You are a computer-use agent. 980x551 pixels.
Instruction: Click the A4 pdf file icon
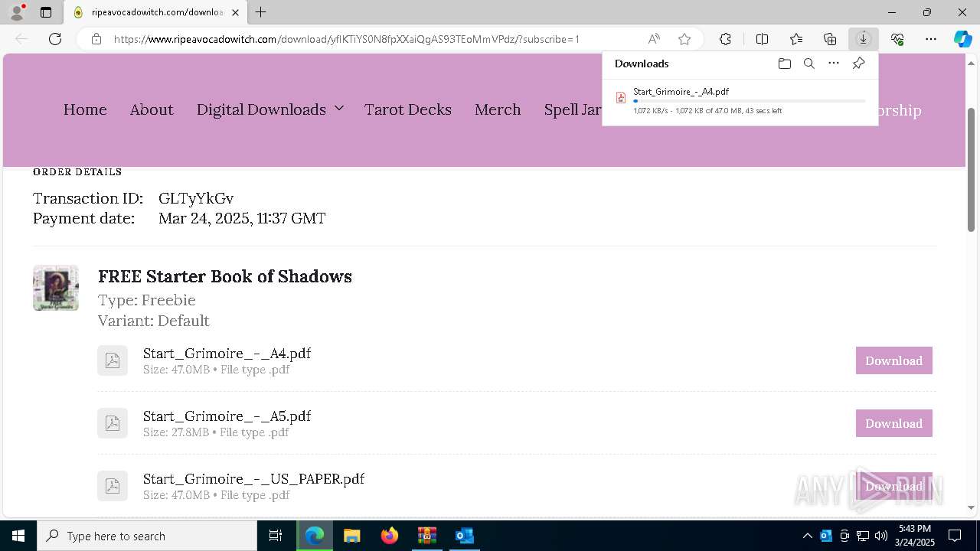coord(113,360)
